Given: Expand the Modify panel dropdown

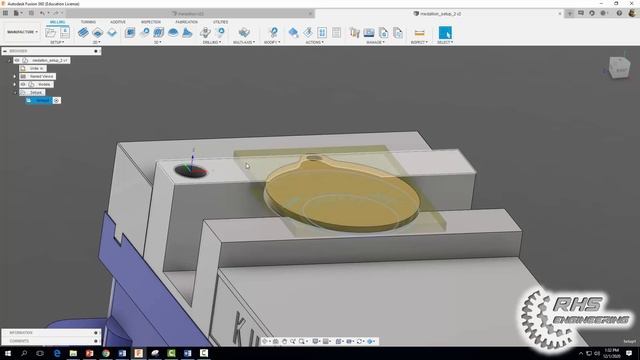Looking at the screenshot, I should tap(272, 42).
